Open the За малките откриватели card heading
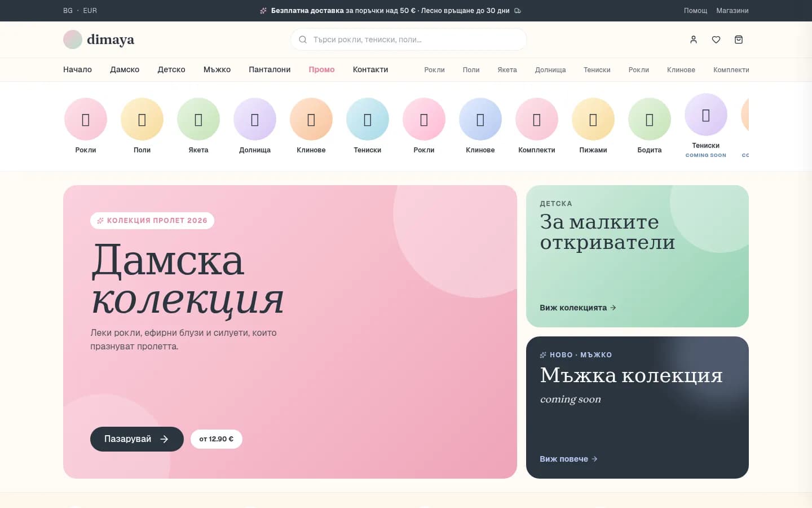The width and height of the screenshot is (812, 508). point(607,232)
